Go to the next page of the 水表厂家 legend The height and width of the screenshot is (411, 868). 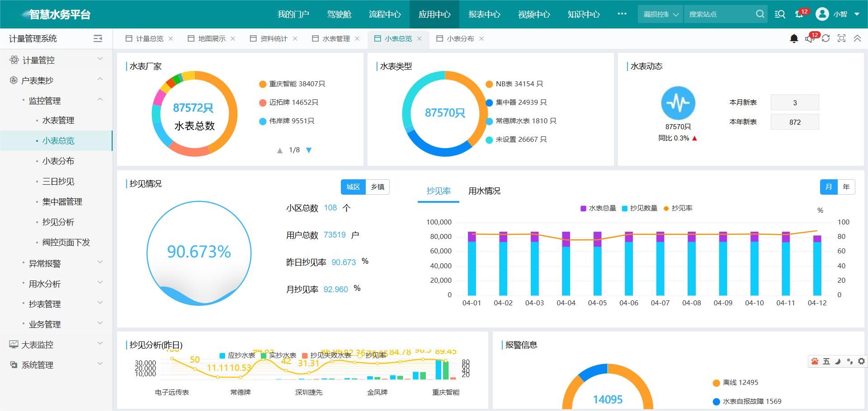[x=309, y=150]
